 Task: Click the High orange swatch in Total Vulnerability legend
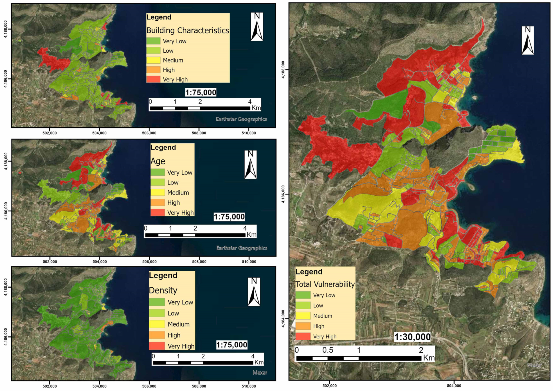pos(303,326)
